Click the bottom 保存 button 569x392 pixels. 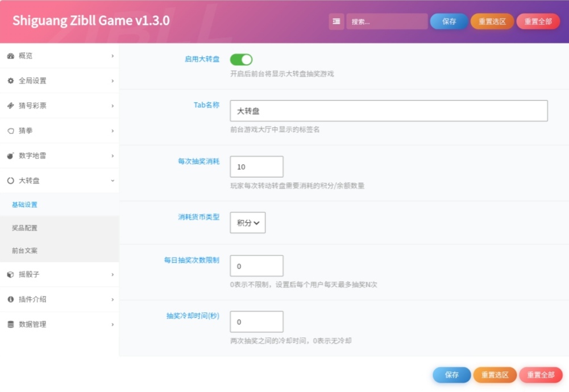coord(452,375)
